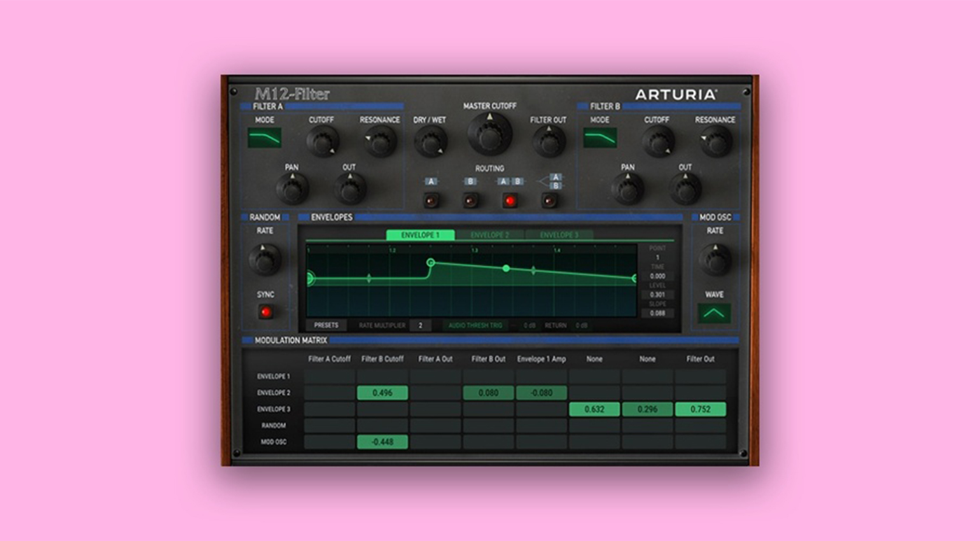The height and width of the screenshot is (541, 980).
Task: Select the filled mid-slope envelope point
Action: [x=506, y=269]
